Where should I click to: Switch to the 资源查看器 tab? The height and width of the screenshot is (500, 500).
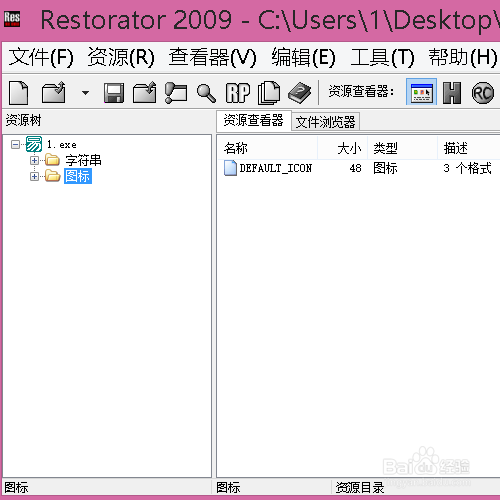(254, 120)
